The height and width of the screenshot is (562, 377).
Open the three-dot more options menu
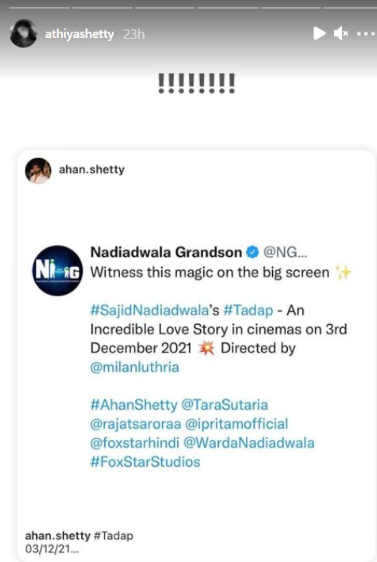pyautogui.click(x=366, y=34)
